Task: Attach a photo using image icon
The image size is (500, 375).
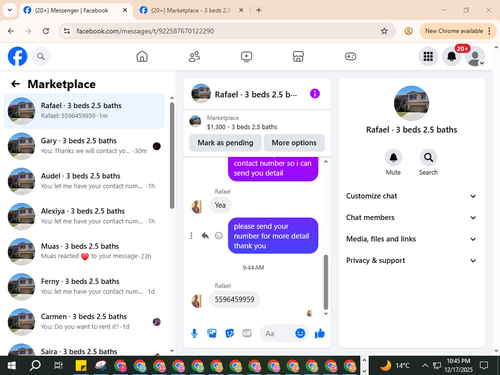Action: point(212,333)
